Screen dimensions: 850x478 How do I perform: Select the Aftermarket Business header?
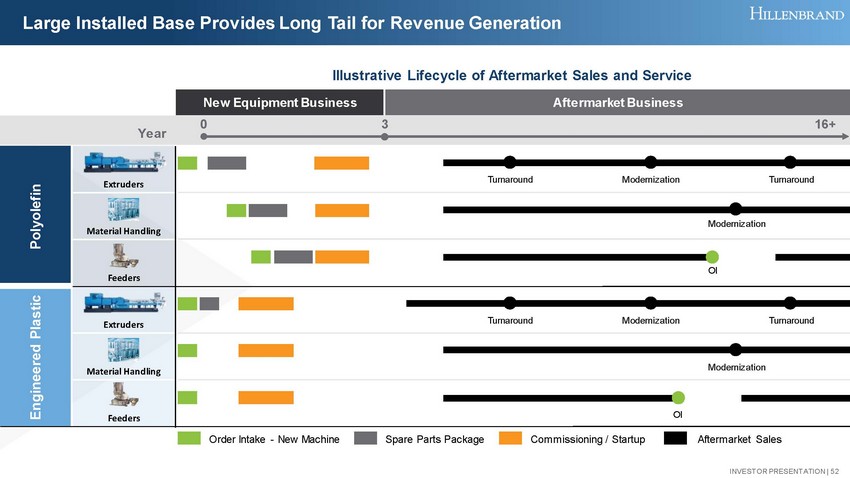coord(617,102)
